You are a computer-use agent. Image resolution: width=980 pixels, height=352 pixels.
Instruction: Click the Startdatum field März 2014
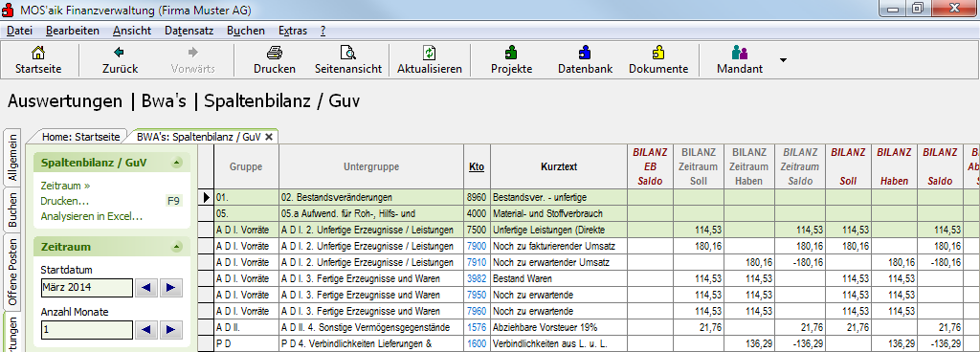pos(87,288)
